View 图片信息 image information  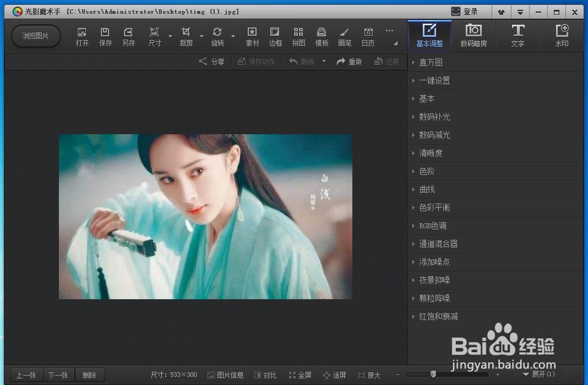click(226, 375)
